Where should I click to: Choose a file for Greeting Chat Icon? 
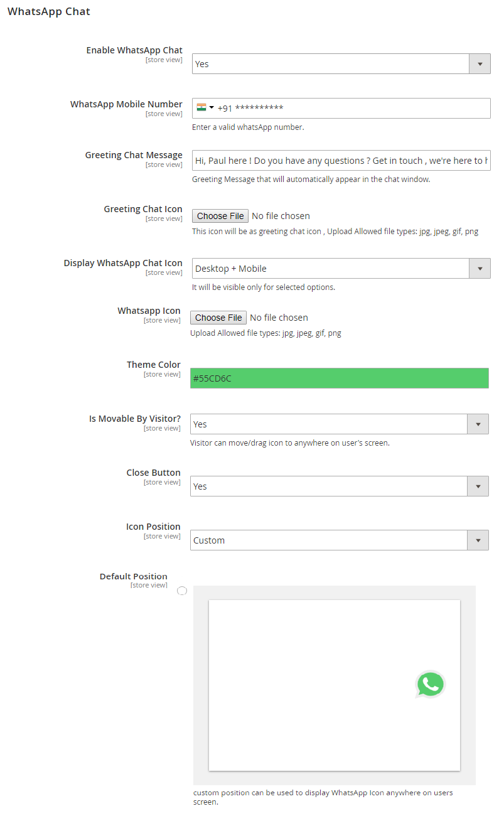(220, 216)
